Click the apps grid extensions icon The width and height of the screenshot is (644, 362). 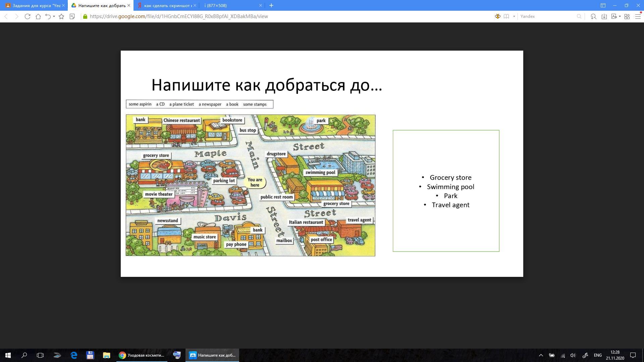[627, 16]
